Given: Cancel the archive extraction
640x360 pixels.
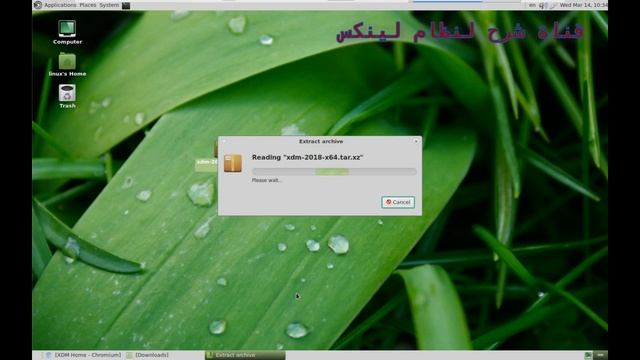Looking at the screenshot, I should coord(398,202).
